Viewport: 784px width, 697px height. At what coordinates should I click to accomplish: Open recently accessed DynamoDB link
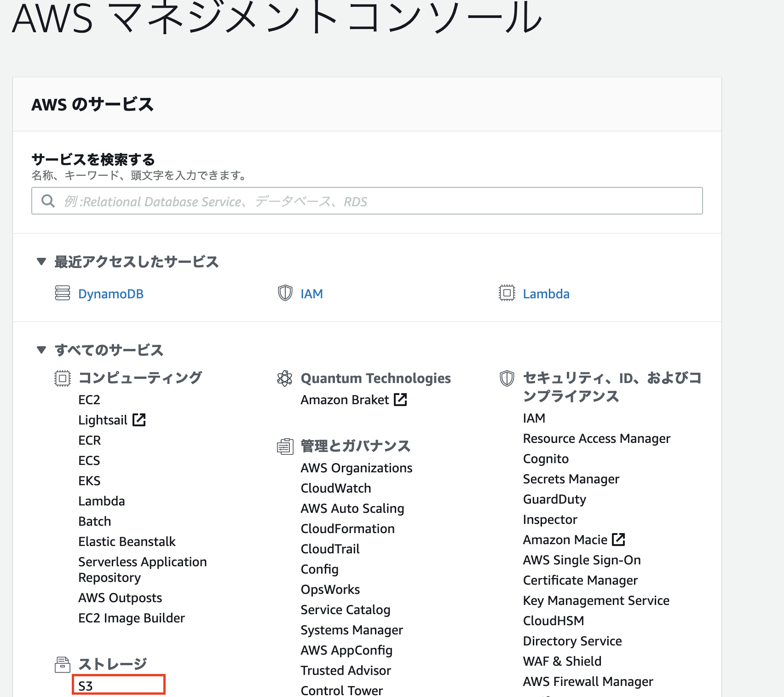click(111, 294)
